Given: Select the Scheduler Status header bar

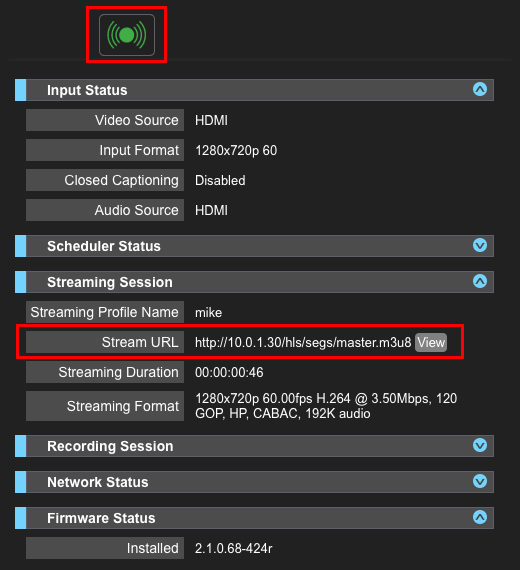Looking at the screenshot, I should [254, 246].
